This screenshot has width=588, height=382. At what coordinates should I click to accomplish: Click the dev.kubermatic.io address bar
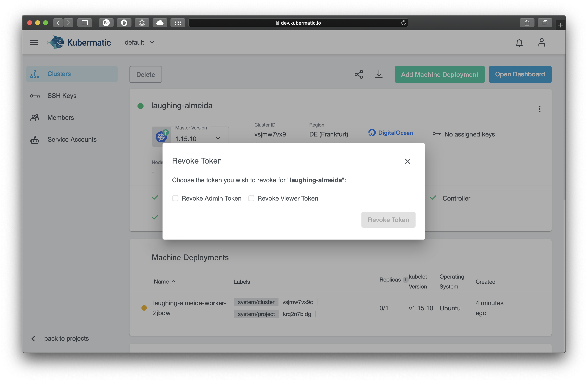pyautogui.click(x=298, y=23)
